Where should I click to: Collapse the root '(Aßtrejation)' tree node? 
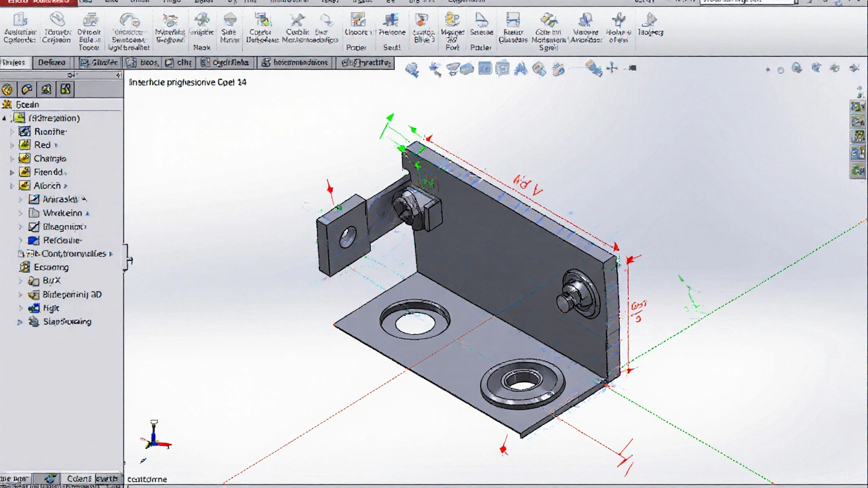[5, 118]
